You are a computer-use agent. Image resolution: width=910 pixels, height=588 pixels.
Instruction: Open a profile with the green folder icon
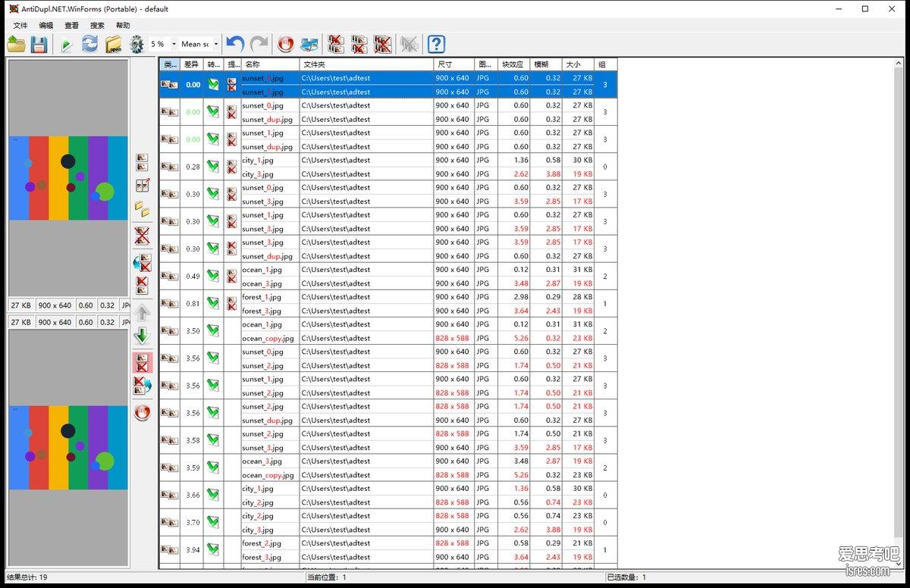click(17, 44)
